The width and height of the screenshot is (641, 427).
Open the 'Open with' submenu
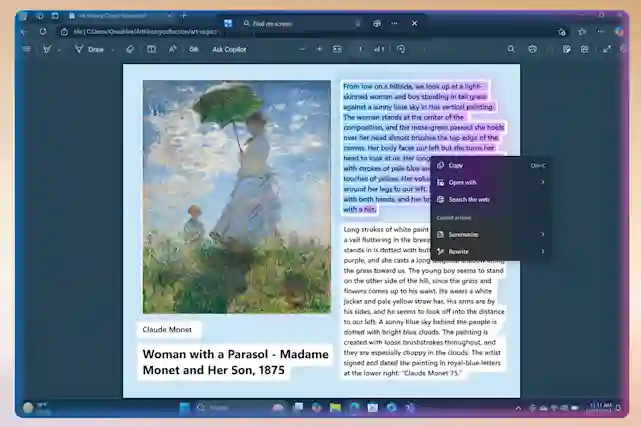[491, 183]
